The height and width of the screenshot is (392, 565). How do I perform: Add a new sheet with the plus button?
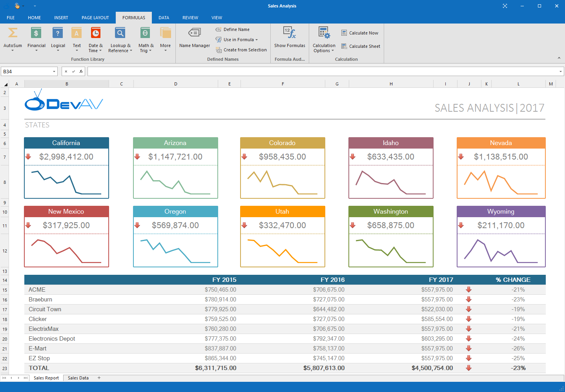pyautogui.click(x=99, y=378)
